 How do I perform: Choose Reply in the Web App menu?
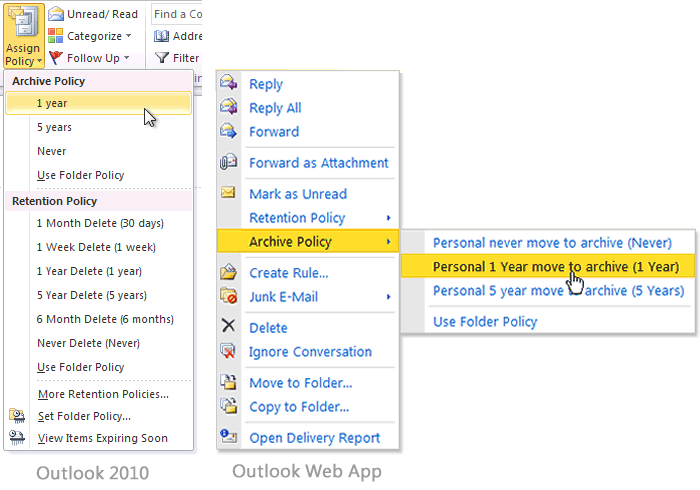pyautogui.click(x=266, y=84)
